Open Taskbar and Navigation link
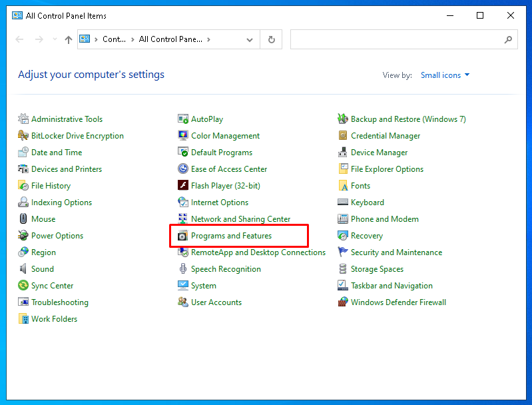 point(392,286)
